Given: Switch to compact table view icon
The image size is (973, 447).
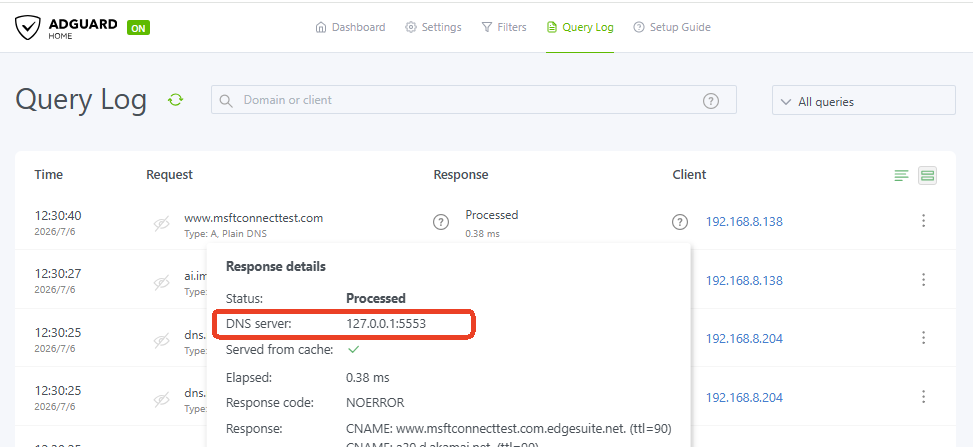Looking at the screenshot, I should pyautogui.click(x=901, y=176).
